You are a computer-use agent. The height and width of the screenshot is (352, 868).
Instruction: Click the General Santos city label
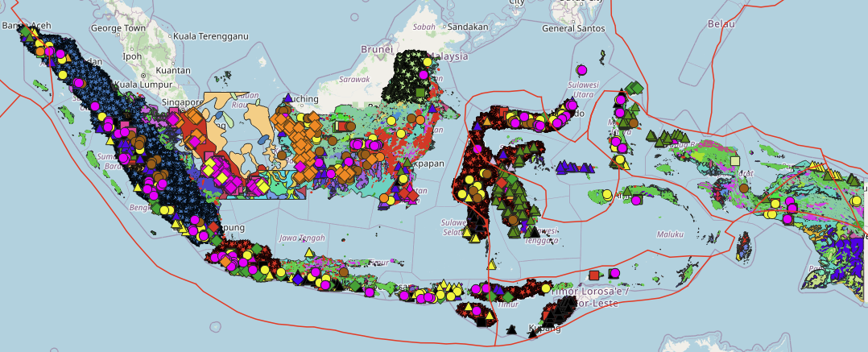tap(574, 28)
